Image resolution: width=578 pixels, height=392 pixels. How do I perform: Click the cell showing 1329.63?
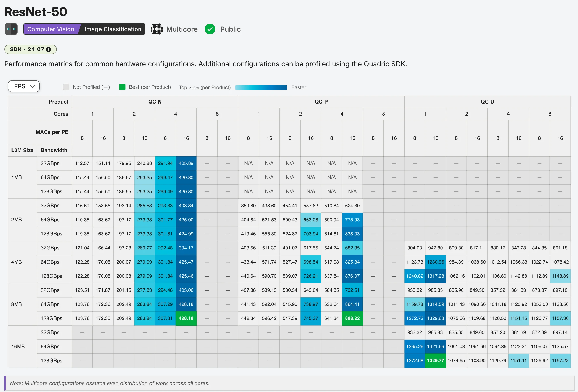[x=436, y=318]
